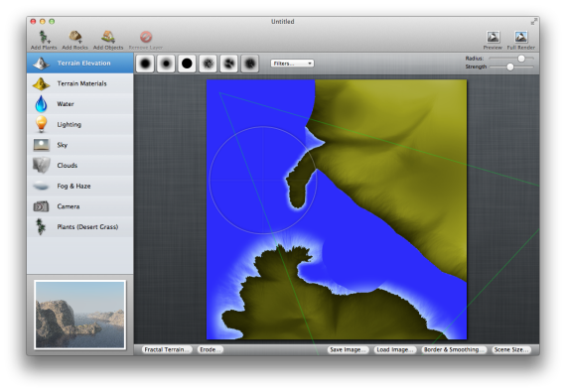This screenshot has height=392, width=566.
Task: Click the terrain elevation map canvas
Action: 337,209
